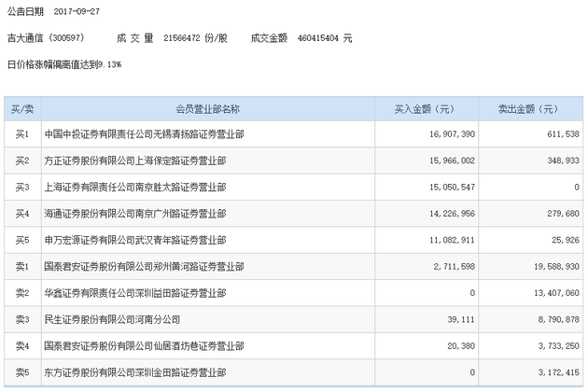Click 国泰君安证券股份有限公司仙居酒坊巷证券营业部
Viewport: 588px width, 392px height.
point(145,346)
